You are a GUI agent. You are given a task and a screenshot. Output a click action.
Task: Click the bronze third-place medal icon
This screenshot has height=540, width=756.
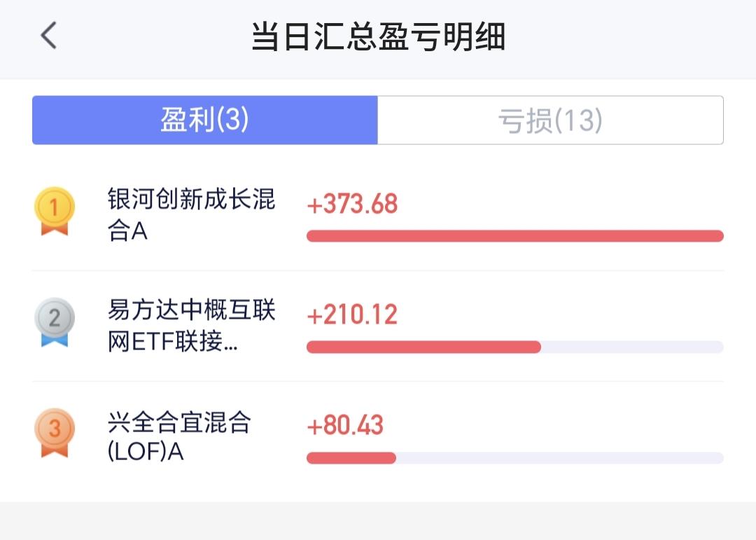tap(55, 433)
